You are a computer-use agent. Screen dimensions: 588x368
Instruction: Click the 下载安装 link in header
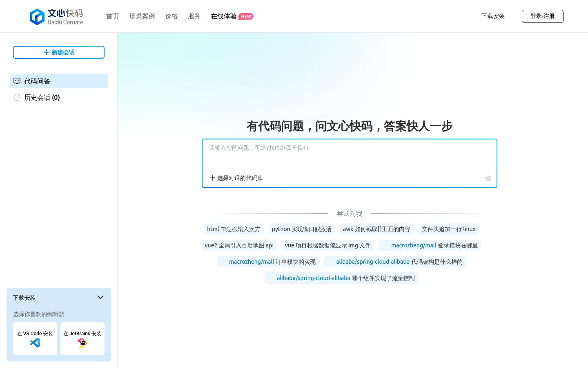click(493, 16)
